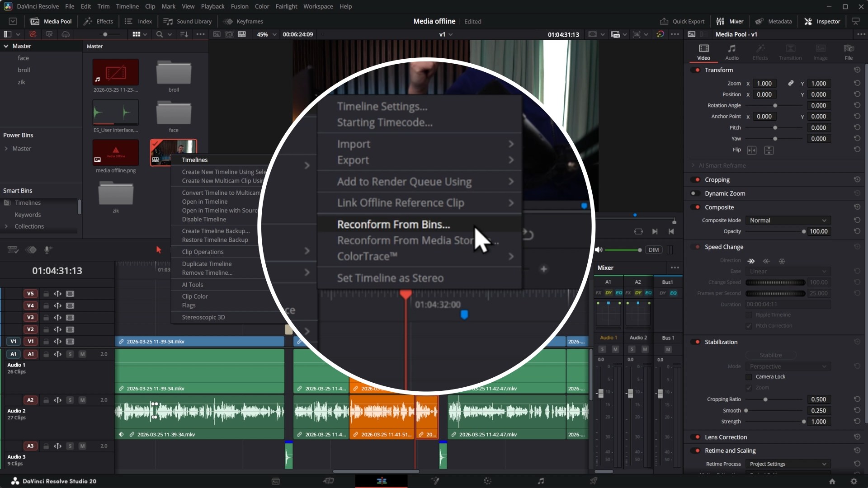Solo the A2 track

(70, 400)
